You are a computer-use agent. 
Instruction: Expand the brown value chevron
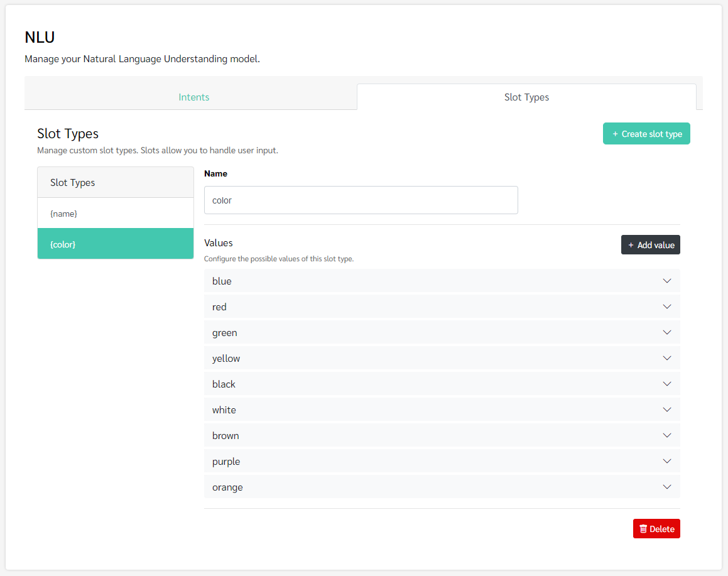click(667, 435)
